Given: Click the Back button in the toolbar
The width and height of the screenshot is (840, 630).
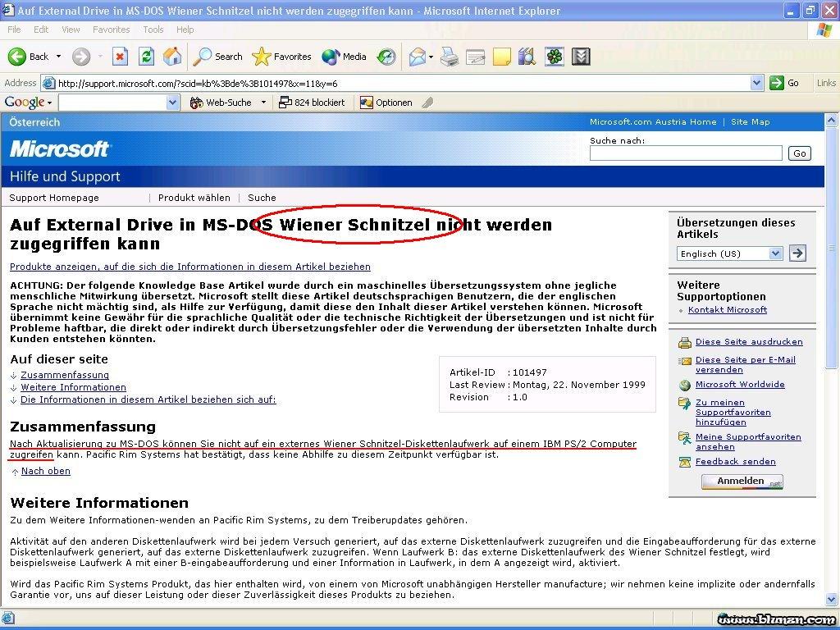Looking at the screenshot, I should click(x=27, y=57).
